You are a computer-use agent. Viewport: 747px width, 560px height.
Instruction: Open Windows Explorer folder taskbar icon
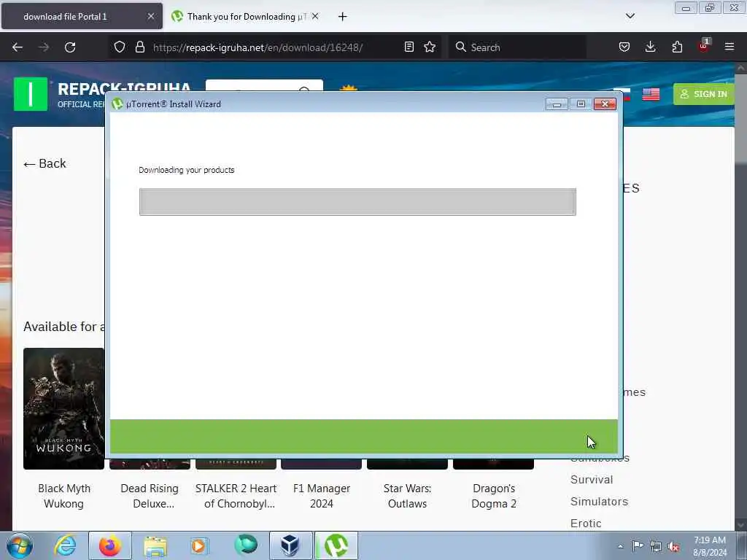(x=155, y=545)
